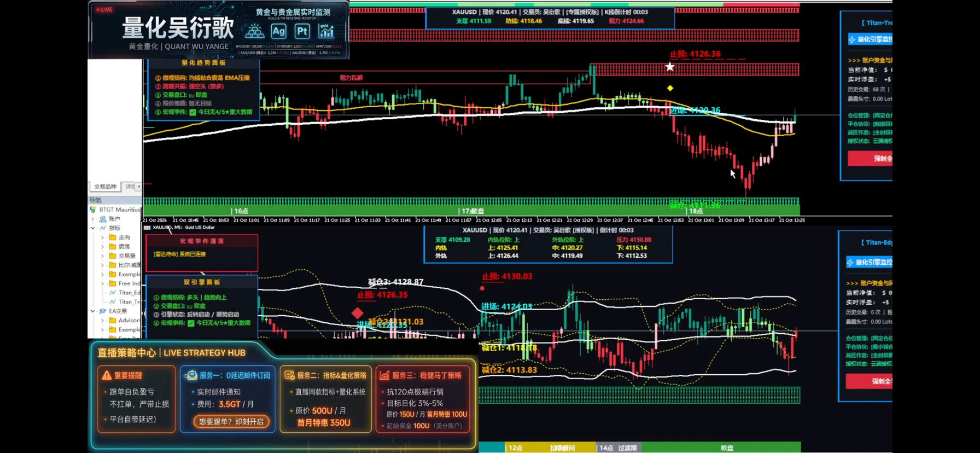980x453 pixels.
Task: Click the Pt platinum icon
Action: pos(302,31)
